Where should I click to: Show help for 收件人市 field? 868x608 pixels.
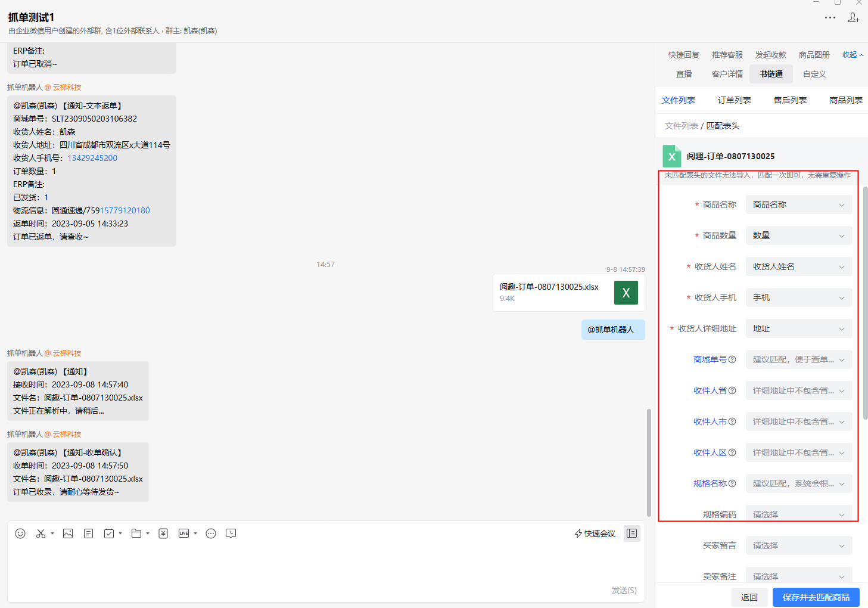pyautogui.click(x=732, y=421)
